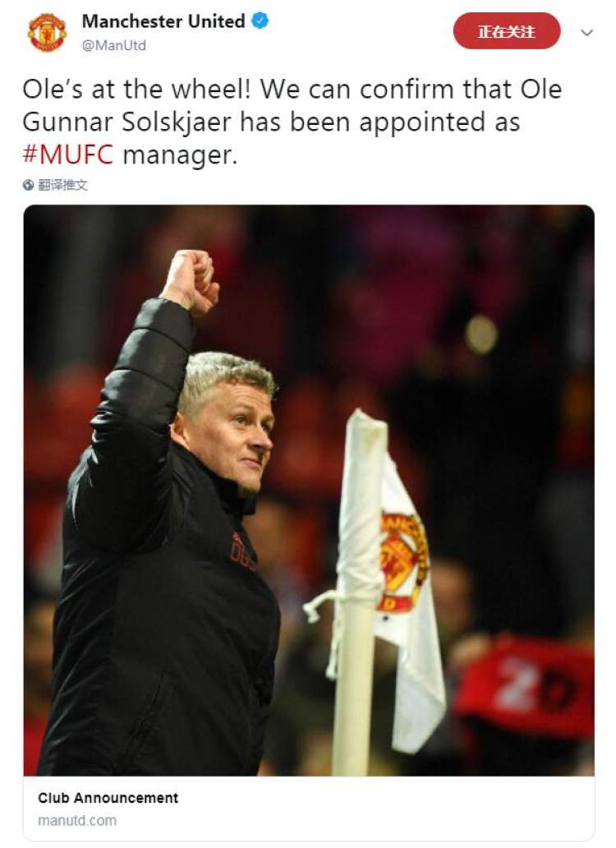The height and width of the screenshot is (848, 616).
Task: Expand the tweet options chevron arrow
Action: 586,32
